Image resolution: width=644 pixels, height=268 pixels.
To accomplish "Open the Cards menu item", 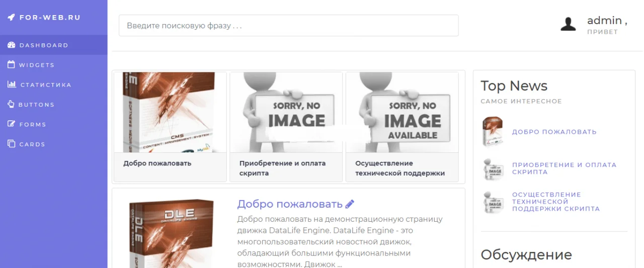I will tap(54, 144).
